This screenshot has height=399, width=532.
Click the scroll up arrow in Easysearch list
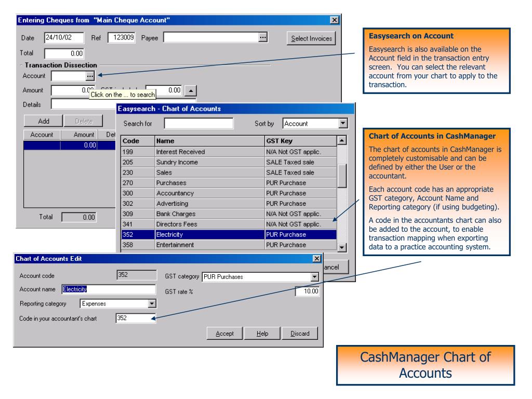point(342,140)
